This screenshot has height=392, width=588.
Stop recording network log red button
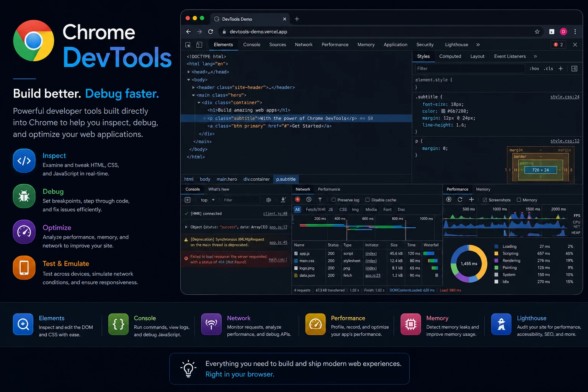(x=297, y=199)
